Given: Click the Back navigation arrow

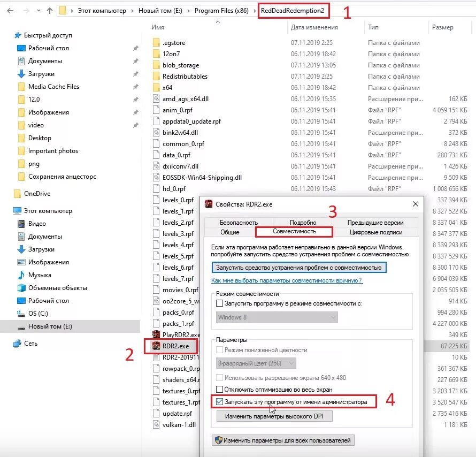Looking at the screenshot, I should tap(10, 11).
